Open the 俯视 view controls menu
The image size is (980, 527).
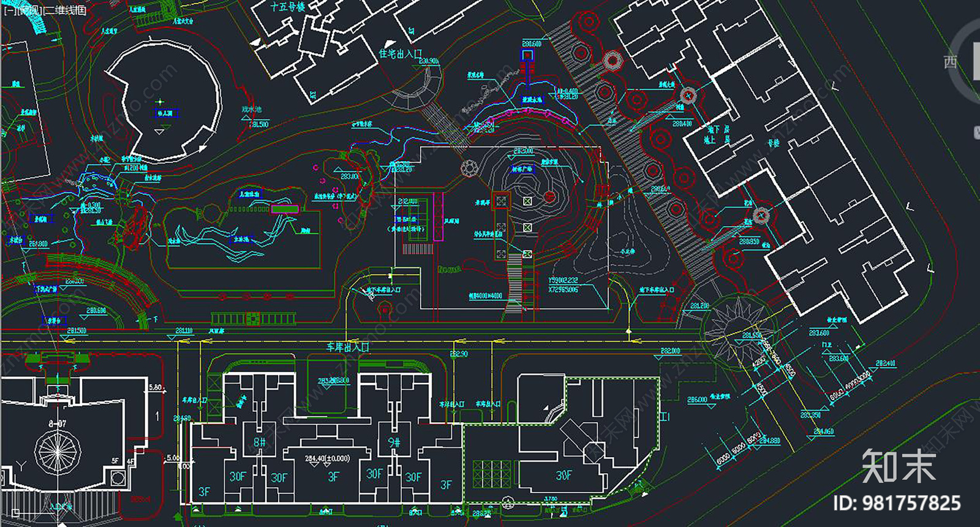(27, 10)
